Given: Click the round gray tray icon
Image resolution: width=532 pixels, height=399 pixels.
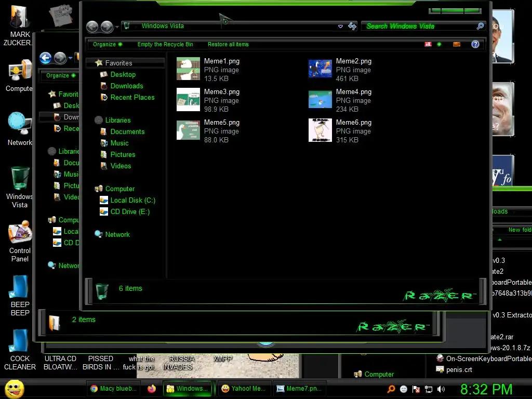Looking at the screenshot, I should 403,389.
